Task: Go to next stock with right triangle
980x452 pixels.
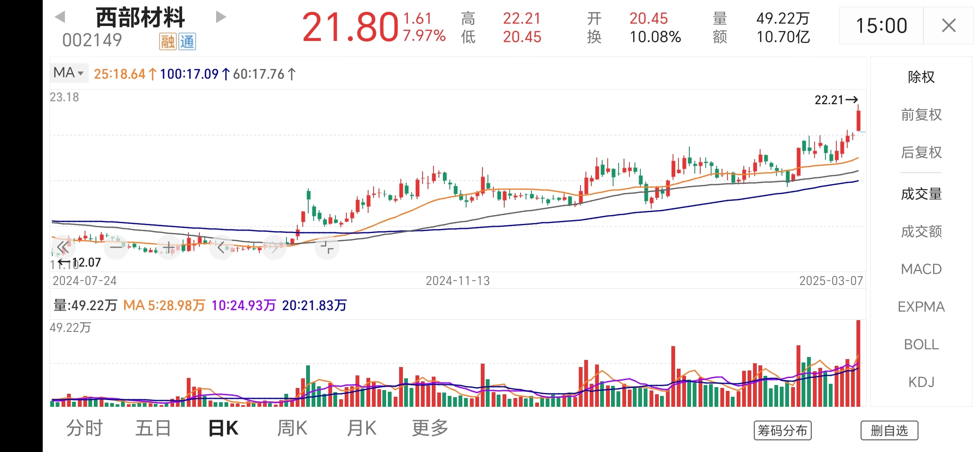Action: [x=221, y=17]
